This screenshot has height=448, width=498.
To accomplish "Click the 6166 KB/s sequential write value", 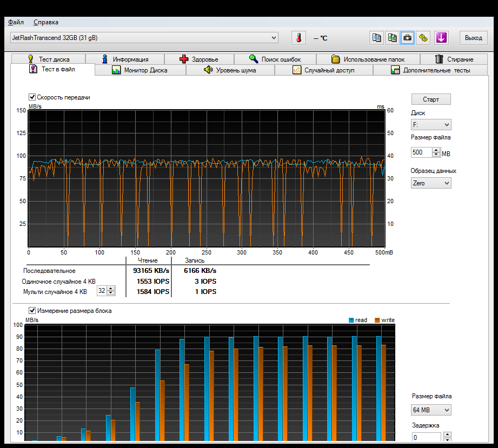I will click(200, 271).
